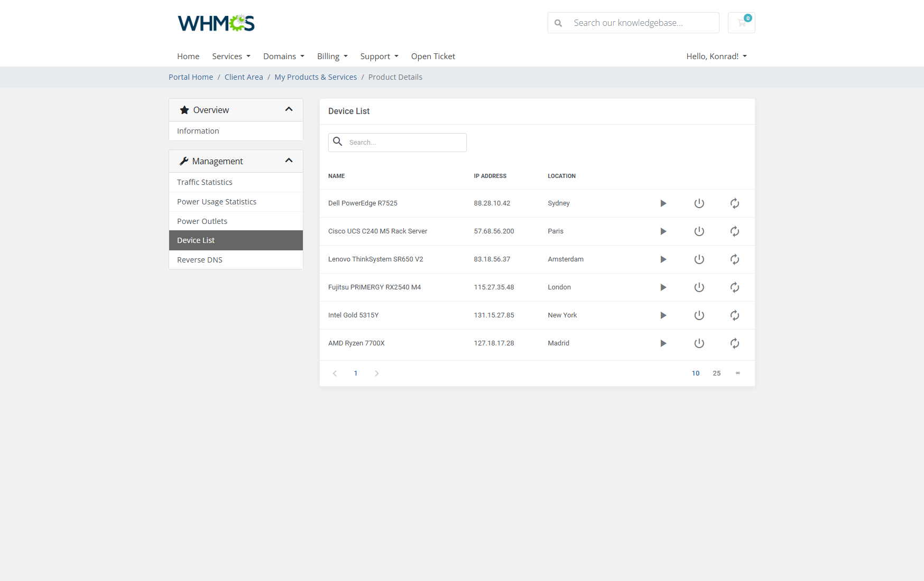The width and height of the screenshot is (924, 581).
Task: Open Reverse DNS in sidebar
Action: point(236,260)
